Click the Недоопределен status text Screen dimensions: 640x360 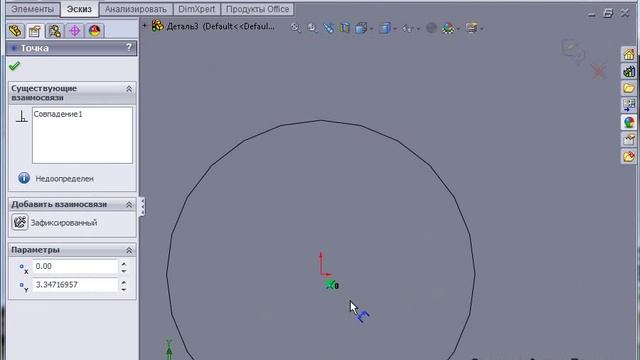click(x=64, y=179)
